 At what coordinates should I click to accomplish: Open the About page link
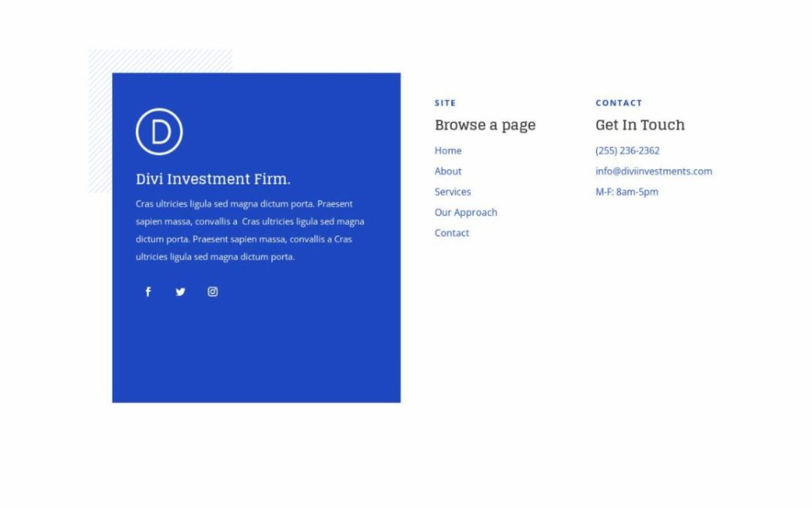[x=448, y=171]
